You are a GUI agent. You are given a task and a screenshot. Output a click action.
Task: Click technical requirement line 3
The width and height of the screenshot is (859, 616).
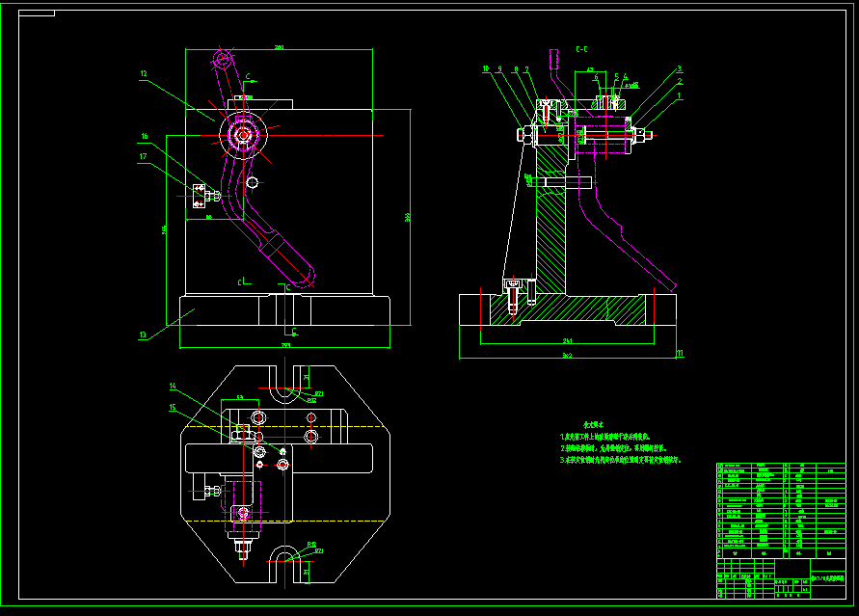[620, 460]
